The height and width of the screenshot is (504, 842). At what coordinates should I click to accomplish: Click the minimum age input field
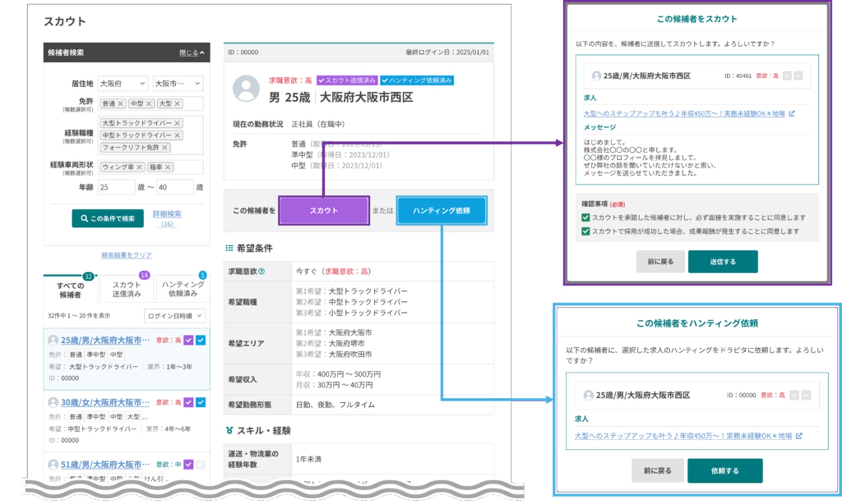(x=116, y=187)
